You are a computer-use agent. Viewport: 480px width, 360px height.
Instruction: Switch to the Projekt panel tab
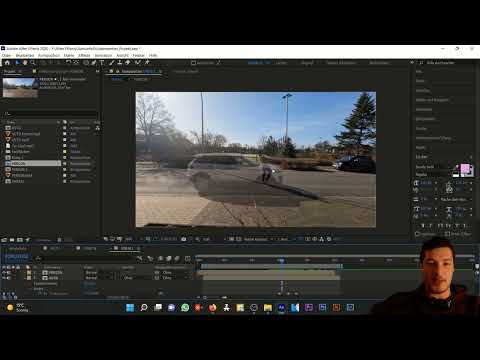10,71
